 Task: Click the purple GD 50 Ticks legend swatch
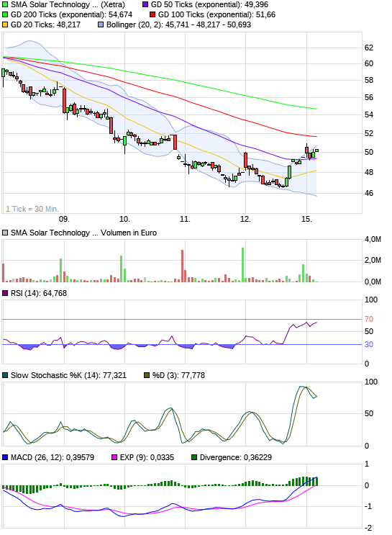pyautogui.click(x=145, y=5)
